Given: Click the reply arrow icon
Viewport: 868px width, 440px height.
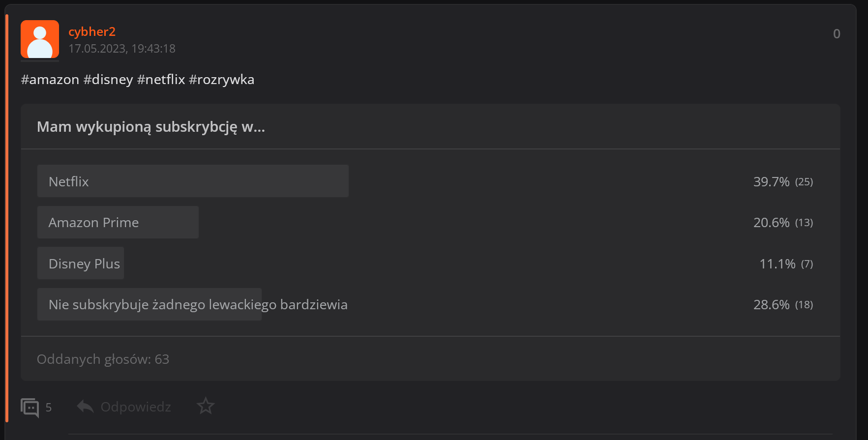Looking at the screenshot, I should point(85,407).
